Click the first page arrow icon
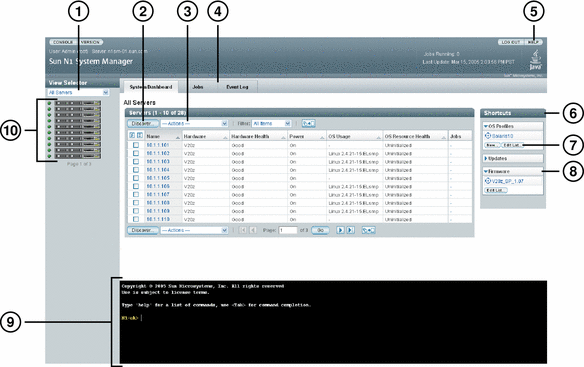584x367 pixels. [243, 230]
